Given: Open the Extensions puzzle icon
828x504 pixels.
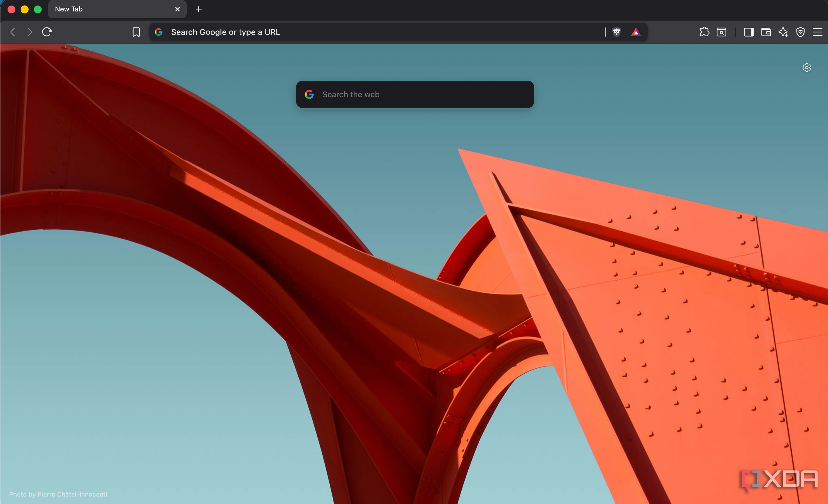Looking at the screenshot, I should pos(704,32).
